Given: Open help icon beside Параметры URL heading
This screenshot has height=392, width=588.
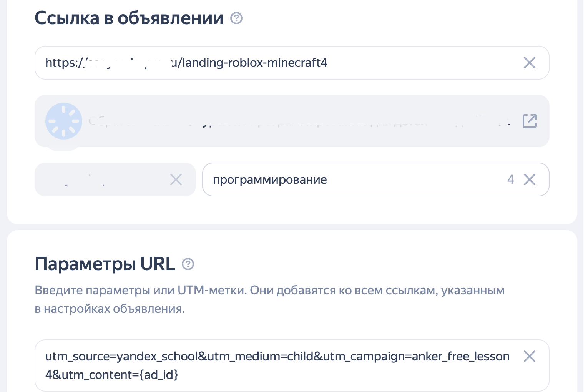Looking at the screenshot, I should (x=188, y=264).
